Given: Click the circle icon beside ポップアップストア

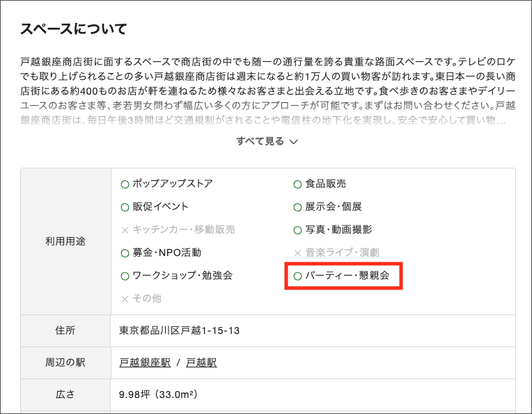Looking at the screenshot, I should 125,184.
